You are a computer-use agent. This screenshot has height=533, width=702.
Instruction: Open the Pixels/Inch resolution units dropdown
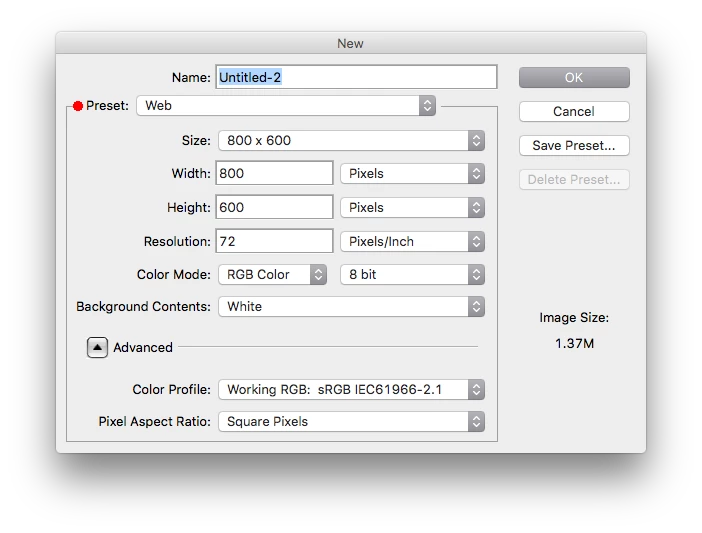point(412,242)
